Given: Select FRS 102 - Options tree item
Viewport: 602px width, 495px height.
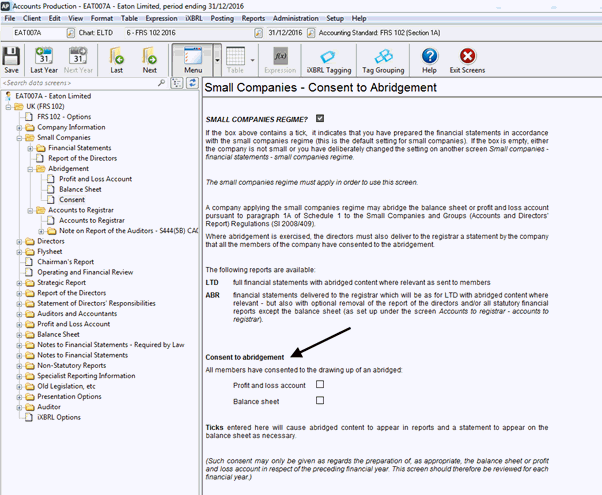Looking at the screenshot, I should tap(64, 117).
